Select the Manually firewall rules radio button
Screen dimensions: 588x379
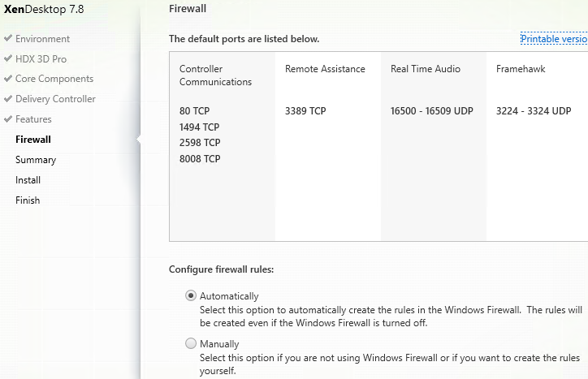[191, 343]
